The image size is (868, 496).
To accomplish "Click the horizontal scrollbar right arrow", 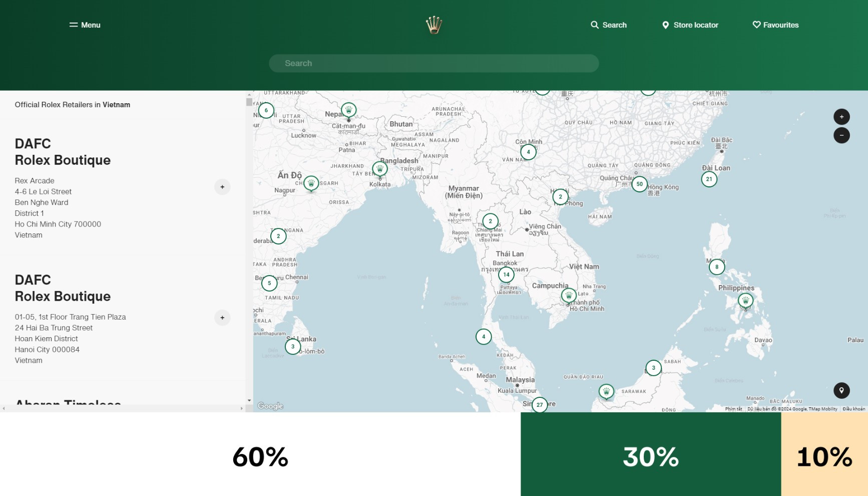I will pyautogui.click(x=242, y=408).
